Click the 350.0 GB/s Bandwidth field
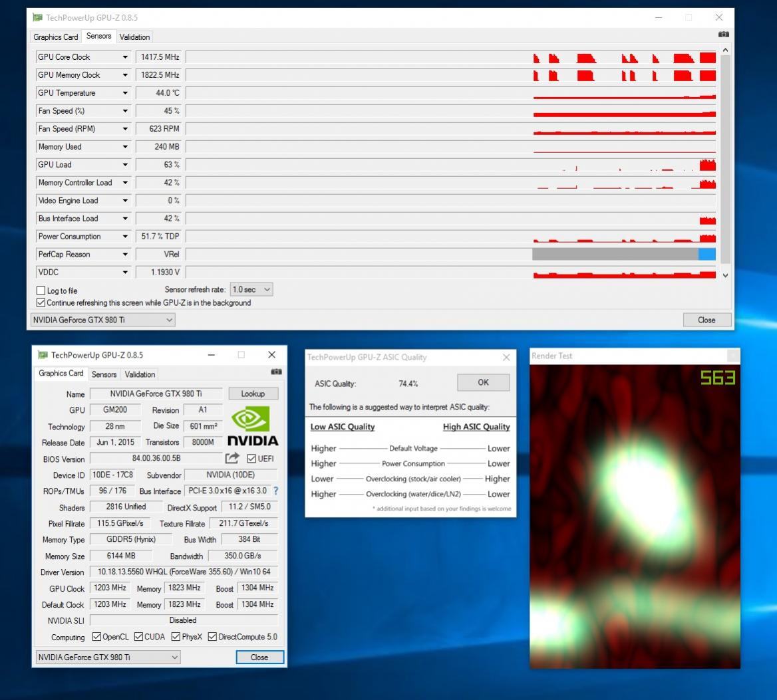Image resolution: width=777 pixels, height=700 pixels. coord(243,556)
